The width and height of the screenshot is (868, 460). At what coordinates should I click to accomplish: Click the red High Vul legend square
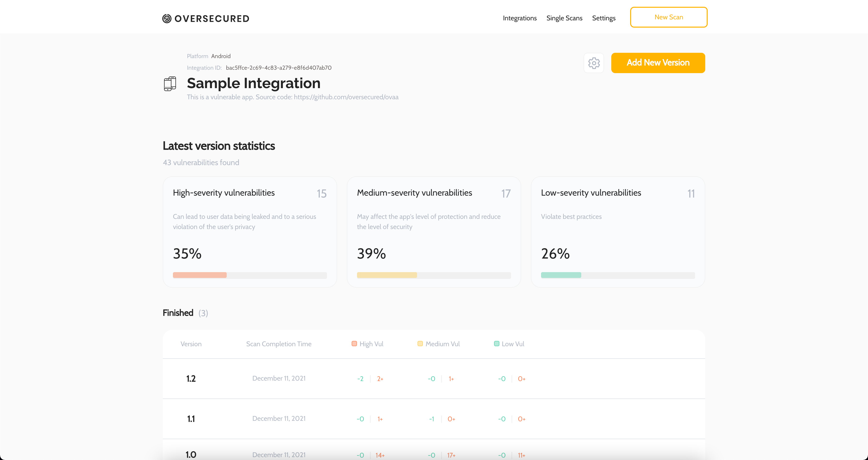[x=354, y=344]
